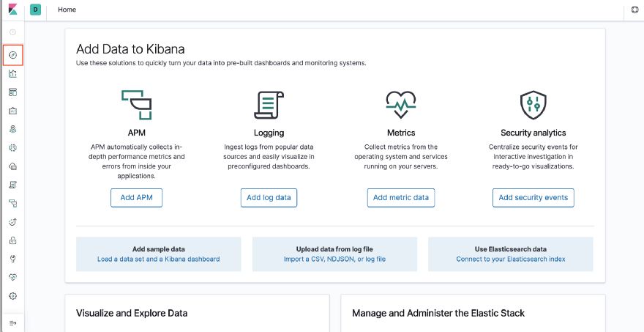Open the SIEM lock icon
This screenshot has height=332, width=644.
[12, 240]
